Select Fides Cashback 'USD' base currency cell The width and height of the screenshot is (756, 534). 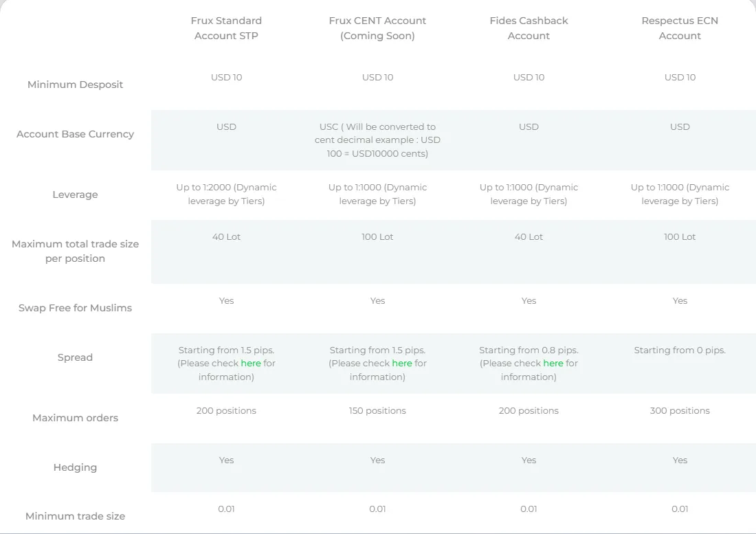[x=529, y=126]
